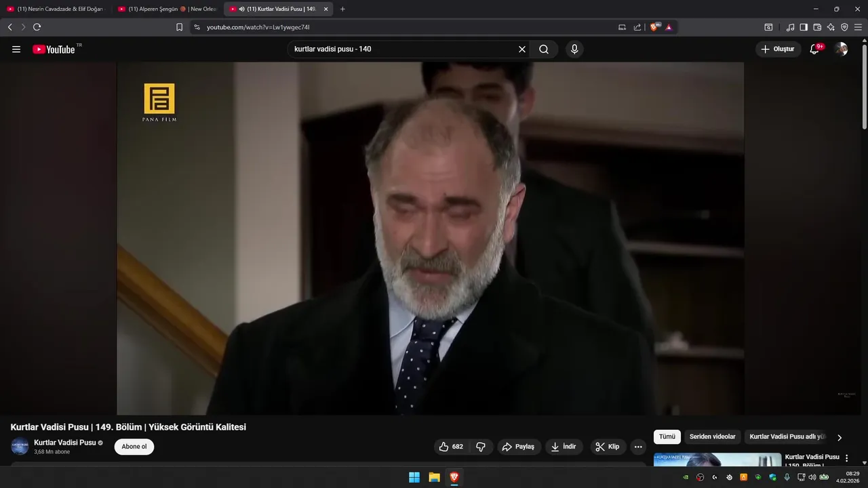The image size is (868, 488).
Task: Clear the search box text
Action: tap(522, 49)
